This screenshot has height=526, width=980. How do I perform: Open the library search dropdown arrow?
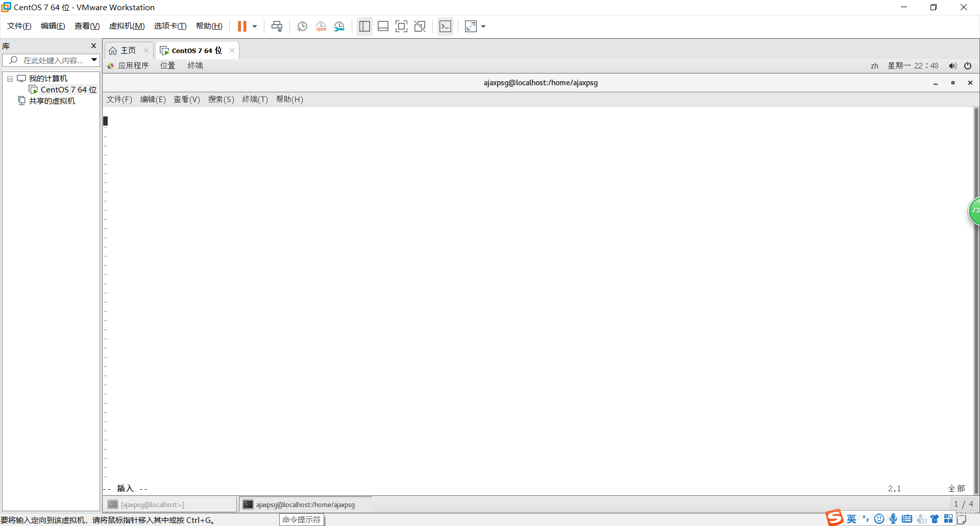(x=94, y=60)
